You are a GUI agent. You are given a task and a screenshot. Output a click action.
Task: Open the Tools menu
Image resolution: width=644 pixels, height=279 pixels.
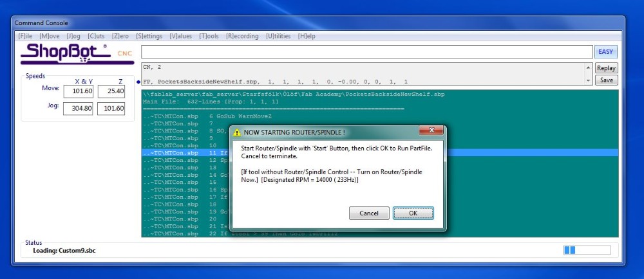coord(210,37)
